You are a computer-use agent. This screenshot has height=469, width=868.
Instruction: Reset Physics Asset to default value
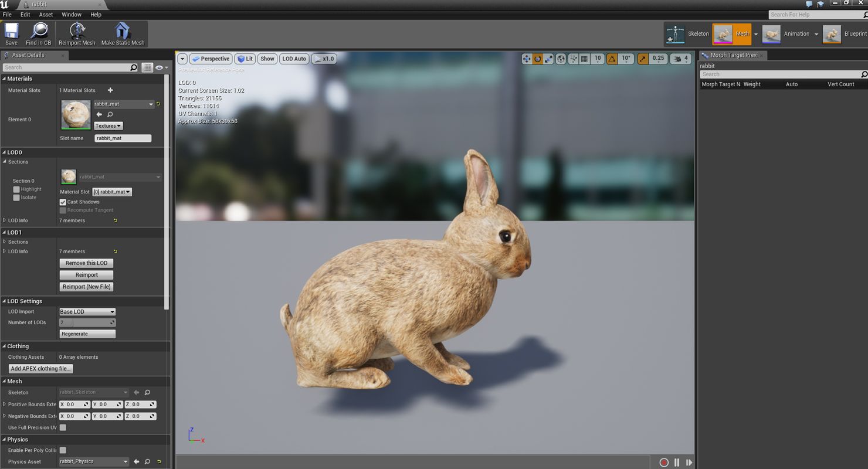coord(158,461)
